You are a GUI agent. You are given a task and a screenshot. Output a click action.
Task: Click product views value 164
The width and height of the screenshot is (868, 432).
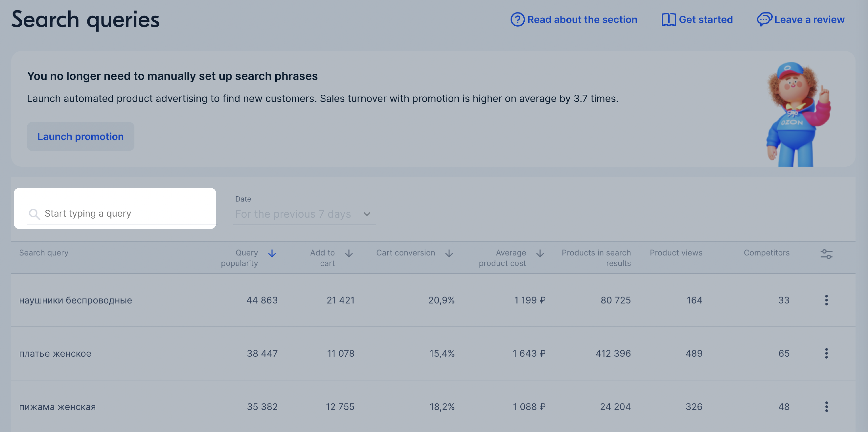695,300
